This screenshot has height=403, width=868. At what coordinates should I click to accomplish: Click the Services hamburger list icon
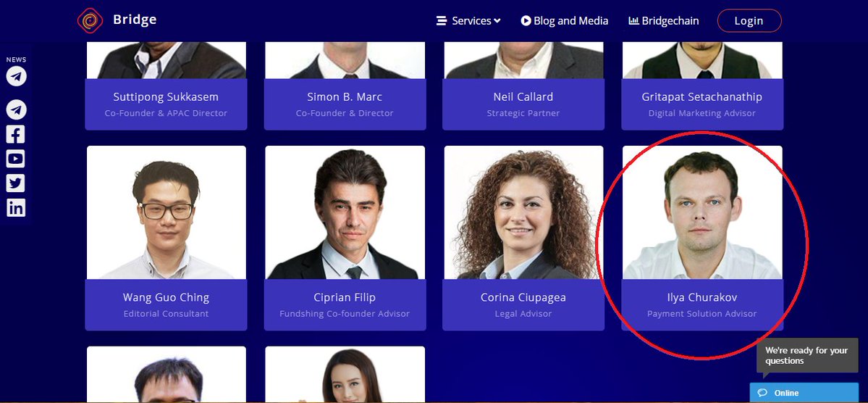coord(442,20)
